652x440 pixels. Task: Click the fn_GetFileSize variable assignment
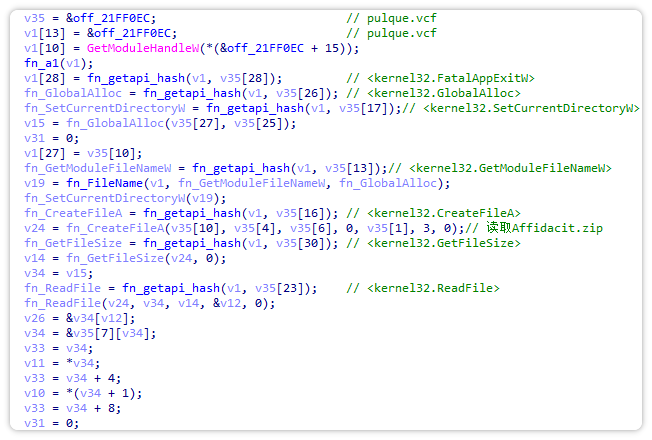coord(73,243)
